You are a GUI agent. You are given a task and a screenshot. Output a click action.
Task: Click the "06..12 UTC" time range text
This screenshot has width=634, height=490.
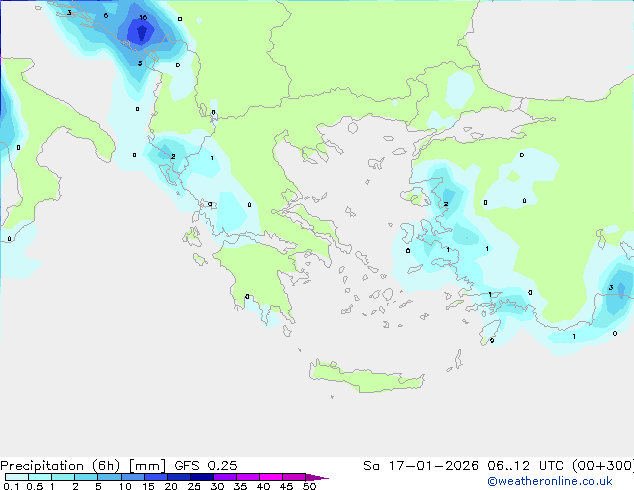pyautogui.click(x=527, y=466)
